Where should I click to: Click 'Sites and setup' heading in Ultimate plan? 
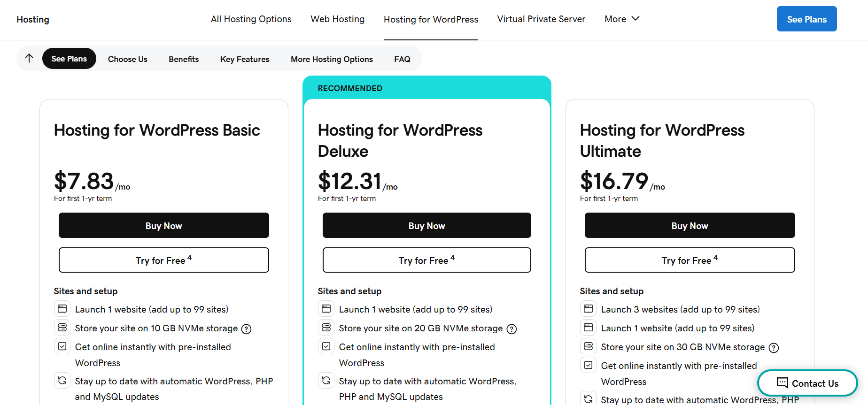coord(612,291)
